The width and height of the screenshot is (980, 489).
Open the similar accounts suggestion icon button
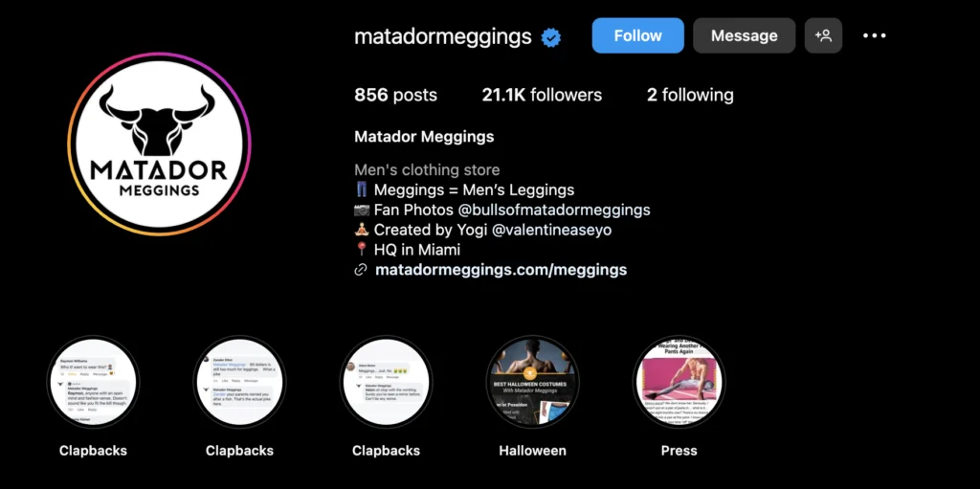[823, 35]
